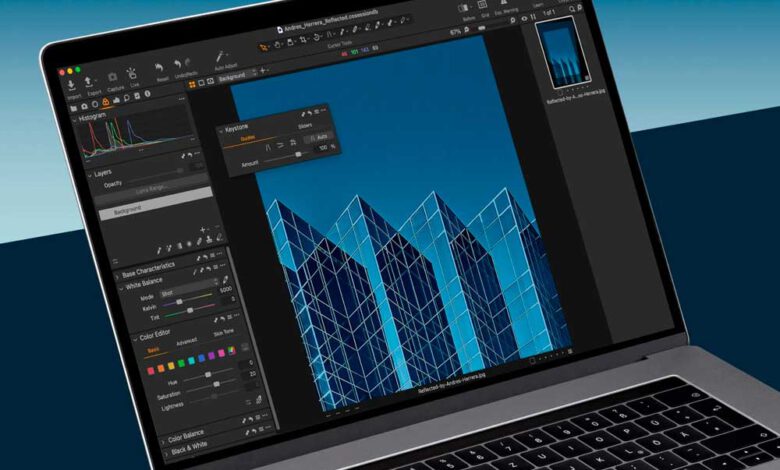Click the Kelvin slider handle
The height and width of the screenshot is (470, 780).
click(x=179, y=302)
